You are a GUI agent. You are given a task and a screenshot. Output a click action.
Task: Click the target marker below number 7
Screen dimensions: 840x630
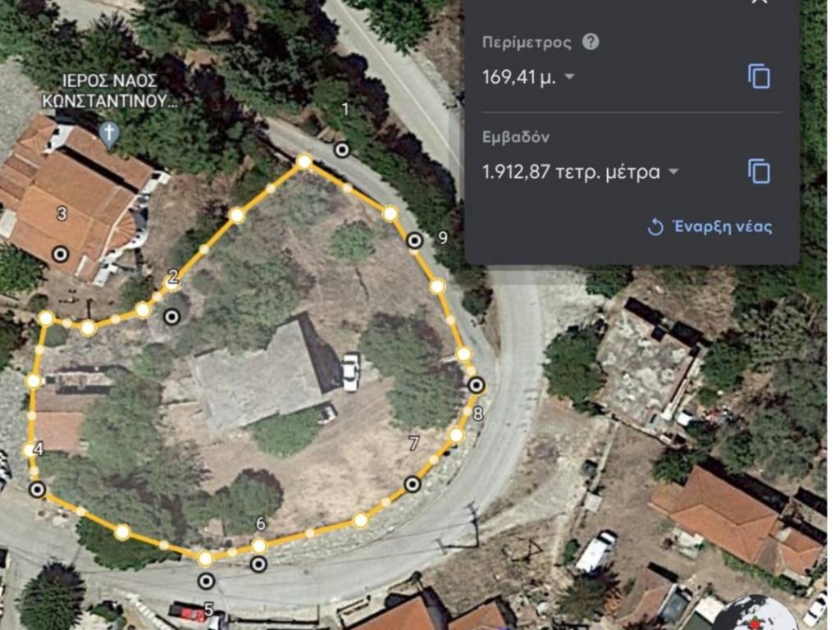point(413,485)
